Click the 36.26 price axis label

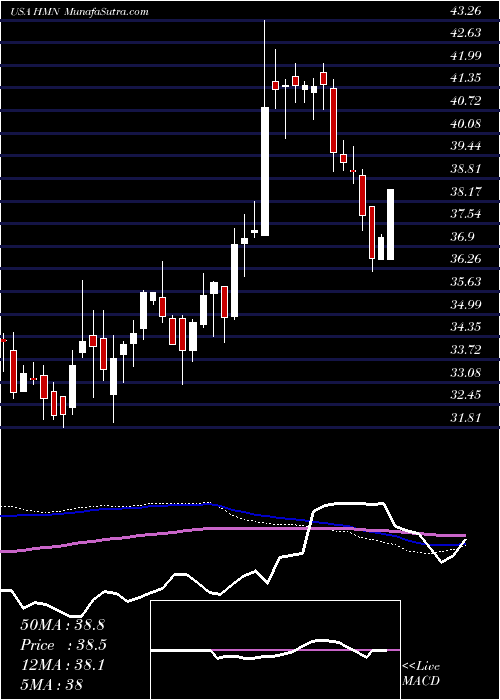(x=466, y=259)
